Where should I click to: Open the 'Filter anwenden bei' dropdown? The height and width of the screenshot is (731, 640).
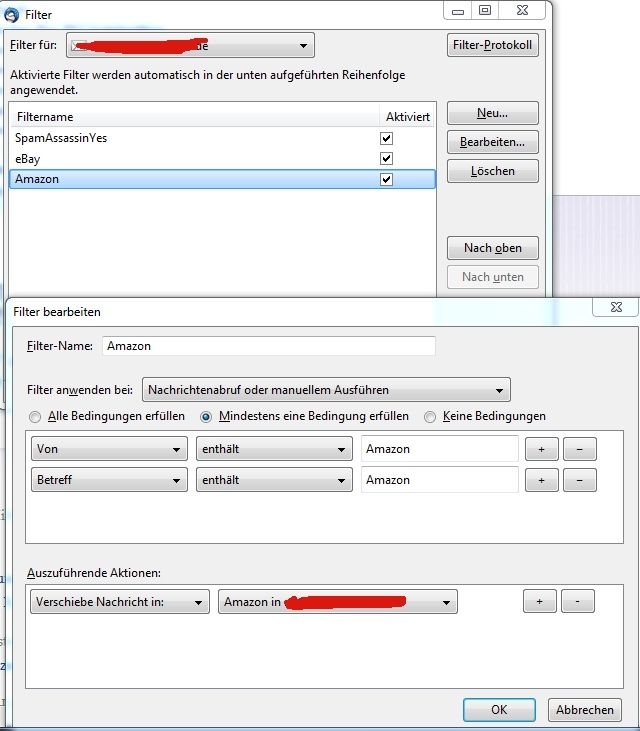click(326, 389)
